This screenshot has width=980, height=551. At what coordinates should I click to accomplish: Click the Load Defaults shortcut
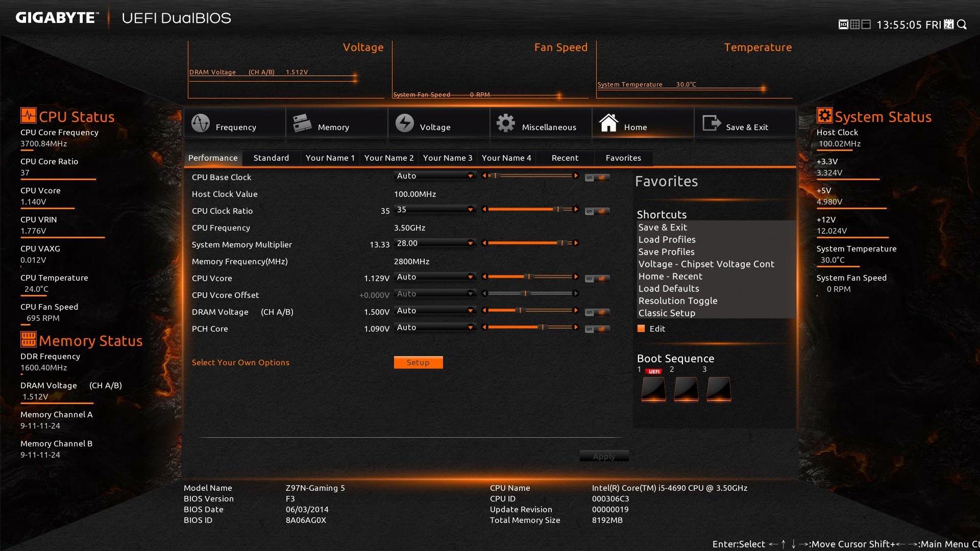669,288
